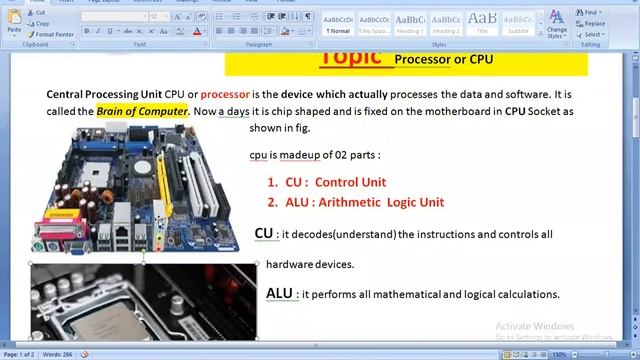
Task: Align the paragraph to the right
Action: coord(243,31)
